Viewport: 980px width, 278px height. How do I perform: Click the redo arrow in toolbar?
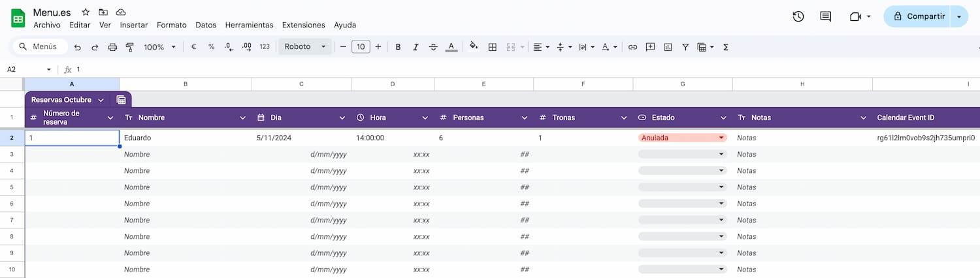95,47
